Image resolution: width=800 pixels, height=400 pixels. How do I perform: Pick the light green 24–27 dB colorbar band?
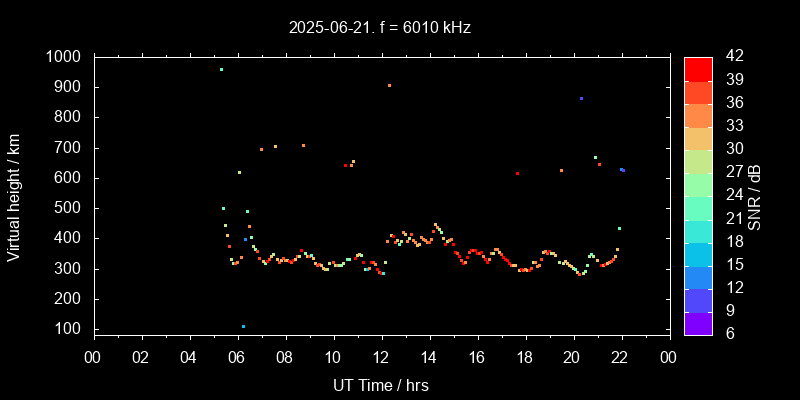(698, 183)
